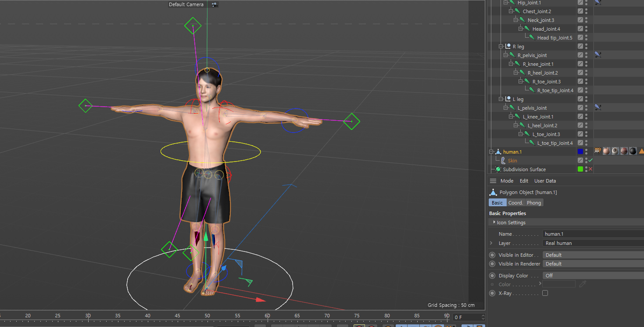644x327 pixels.
Task: Expand the Layer property arrow
Action: (491, 243)
